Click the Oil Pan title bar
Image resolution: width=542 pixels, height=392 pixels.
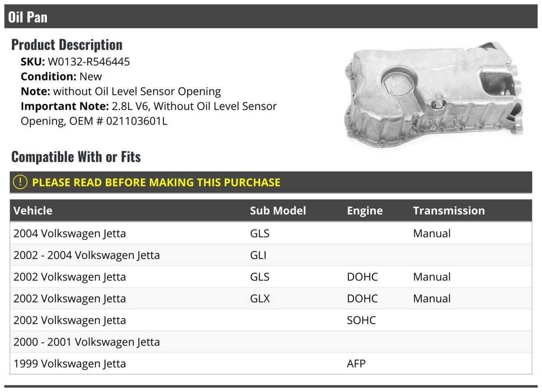(271, 17)
